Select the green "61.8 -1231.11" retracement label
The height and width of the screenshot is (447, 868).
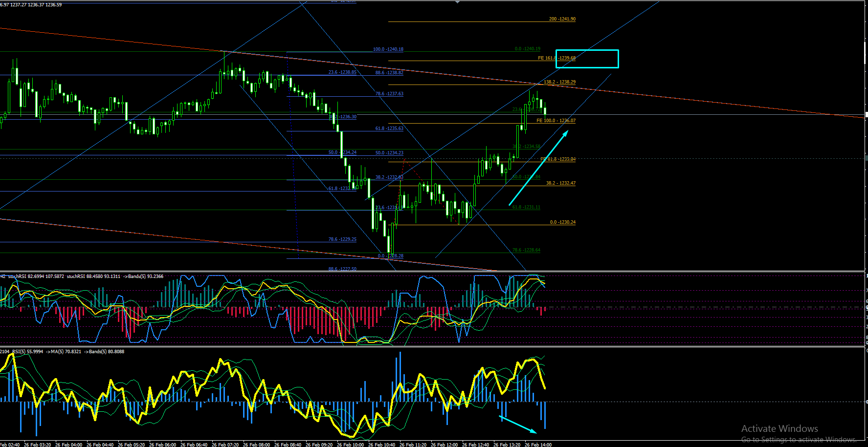click(526, 207)
